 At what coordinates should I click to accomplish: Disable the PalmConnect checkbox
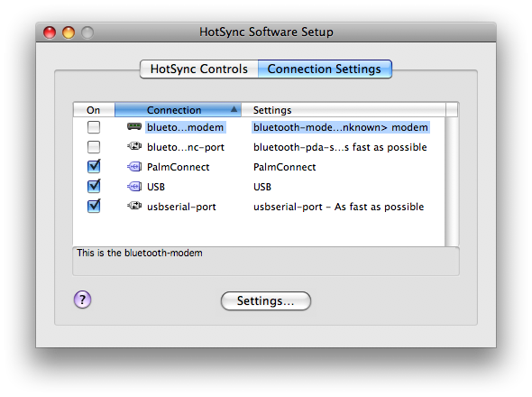tap(94, 166)
